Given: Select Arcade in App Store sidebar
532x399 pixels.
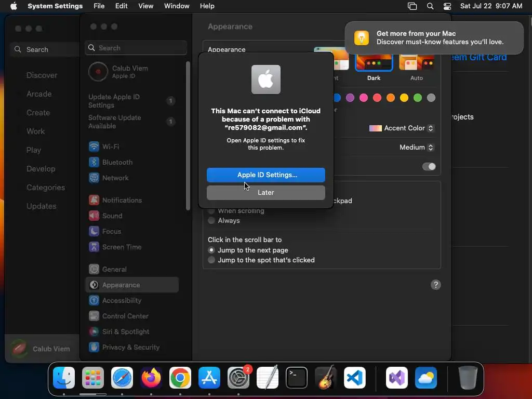Looking at the screenshot, I should [x=39, y=94].
